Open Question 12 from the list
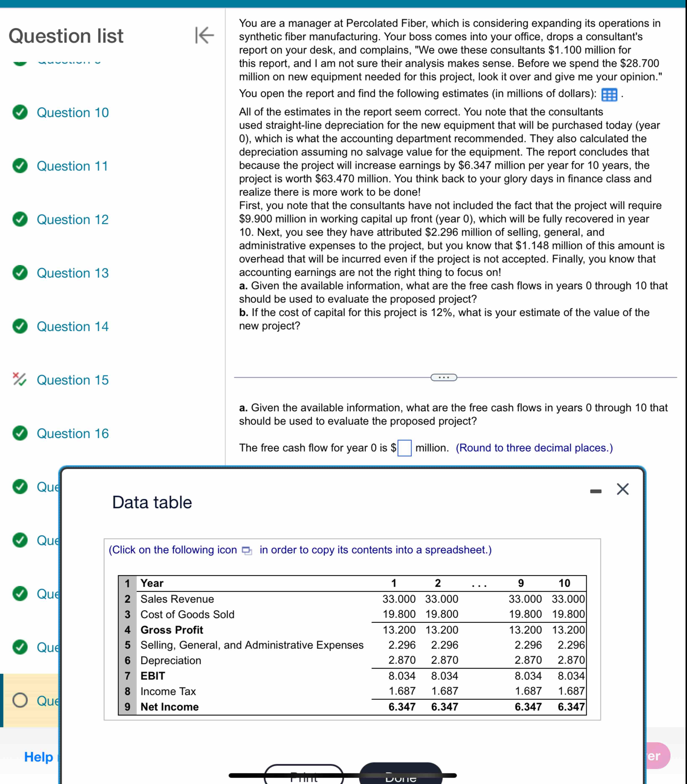The width and height of the screenshot is (687, 784). click(73, 220)
